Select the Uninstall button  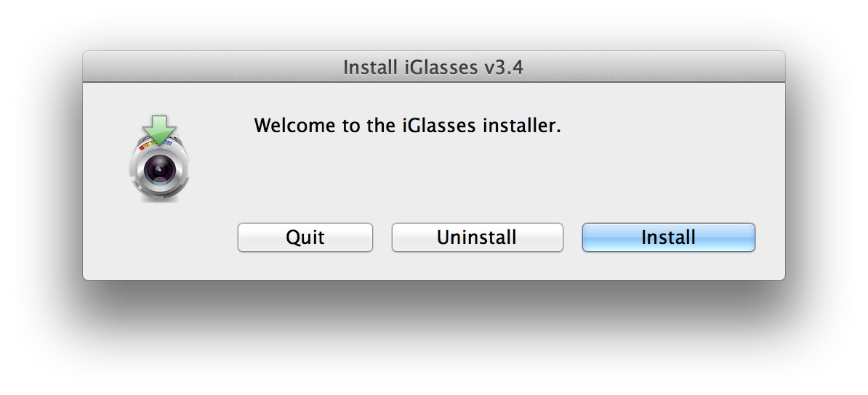click(477, 237)
